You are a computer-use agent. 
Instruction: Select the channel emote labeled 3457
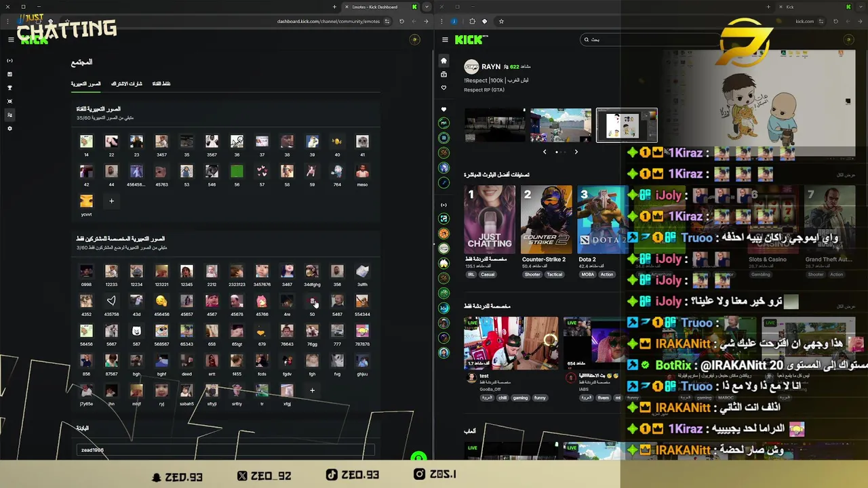pyautogui.click(x=161, y=141)
